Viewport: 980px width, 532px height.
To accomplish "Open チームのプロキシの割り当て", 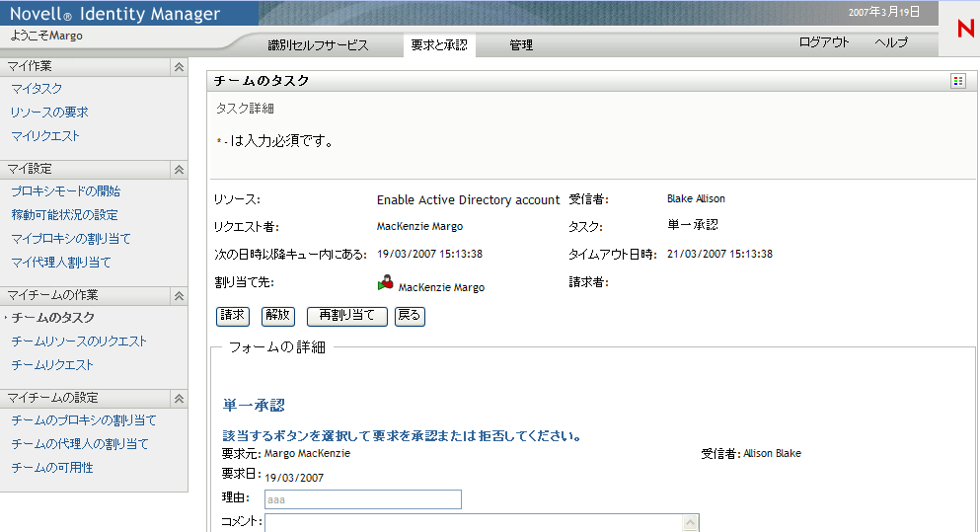I will point(84,420).
